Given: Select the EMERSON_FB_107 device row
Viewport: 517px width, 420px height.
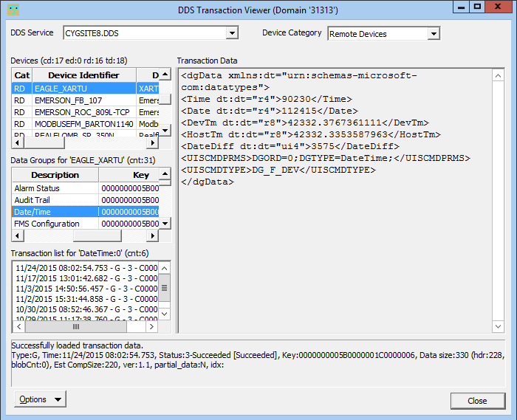Looking at the screenshot, I should point(85,100).
